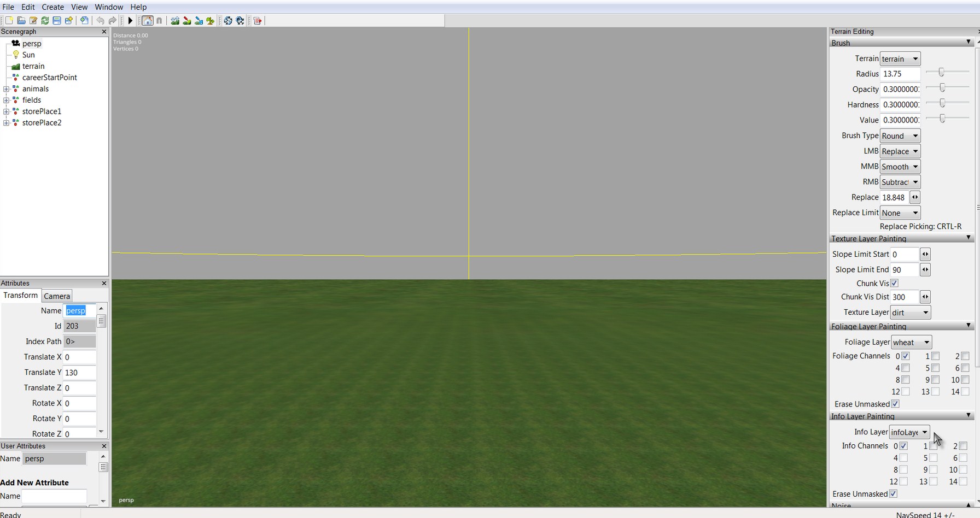Click the Radius slider handle
The width and height of the screenshot is (980, 518).
pos(941,73)
